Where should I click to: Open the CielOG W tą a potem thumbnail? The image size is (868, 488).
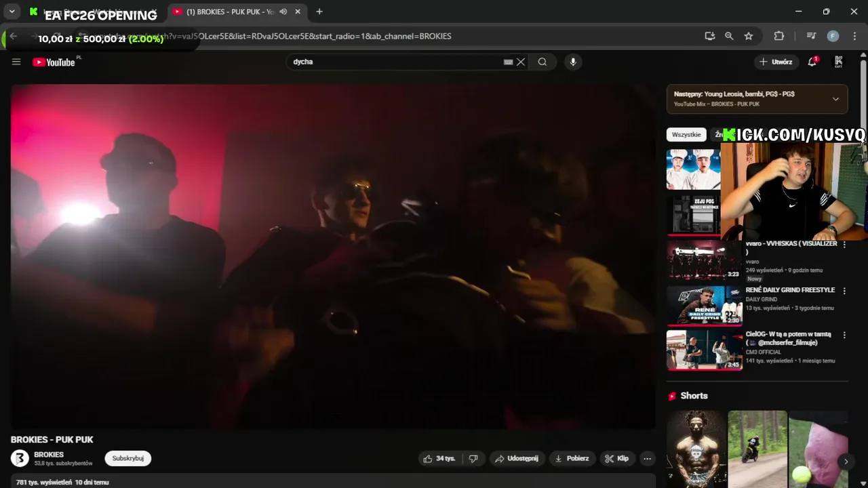click(705, 350)
